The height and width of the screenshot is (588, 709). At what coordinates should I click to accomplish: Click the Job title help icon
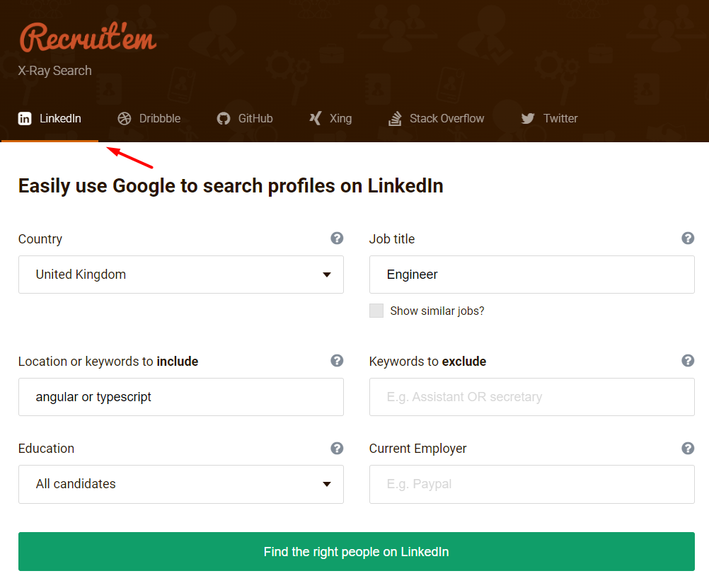(x=688, y=238)
